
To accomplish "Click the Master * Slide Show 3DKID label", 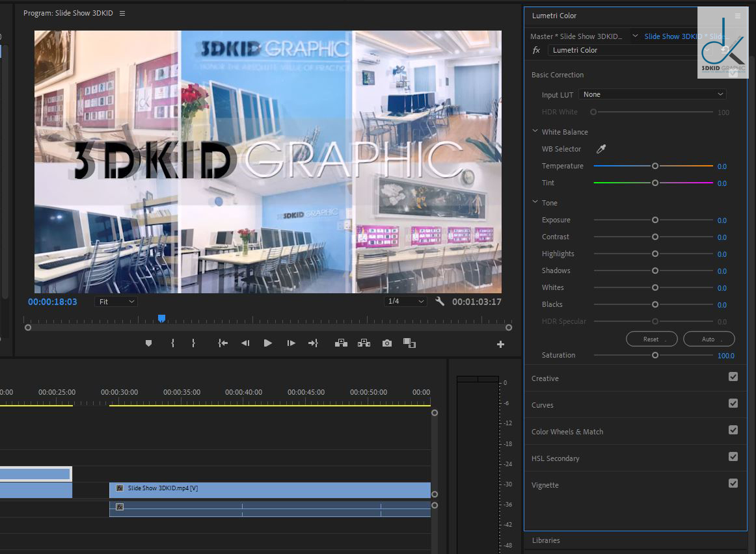I will pyautogui.click(x=576, y=36).
